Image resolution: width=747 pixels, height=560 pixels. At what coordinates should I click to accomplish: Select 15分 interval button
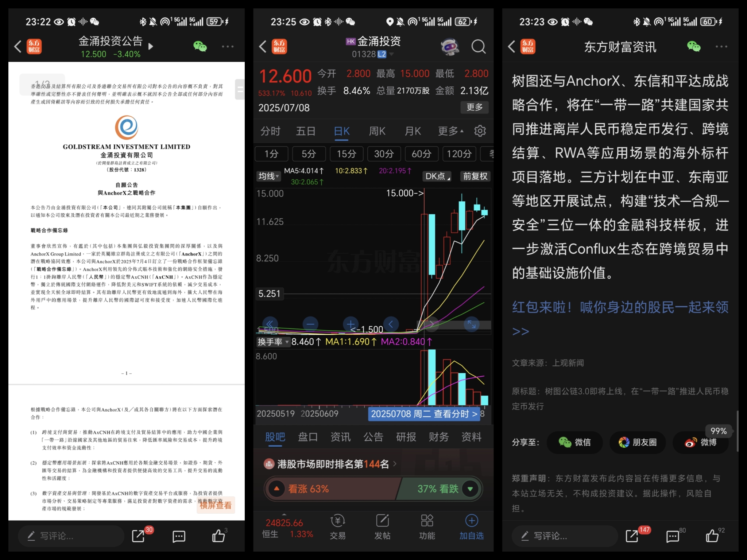(x=347, y=154)
